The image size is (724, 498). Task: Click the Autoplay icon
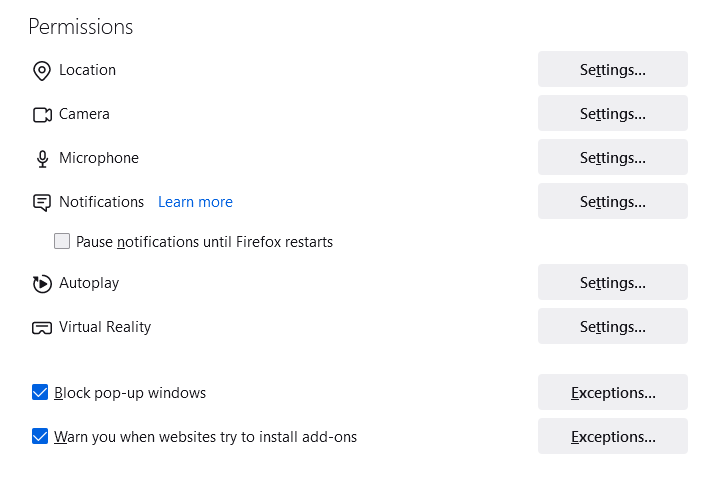42,284
